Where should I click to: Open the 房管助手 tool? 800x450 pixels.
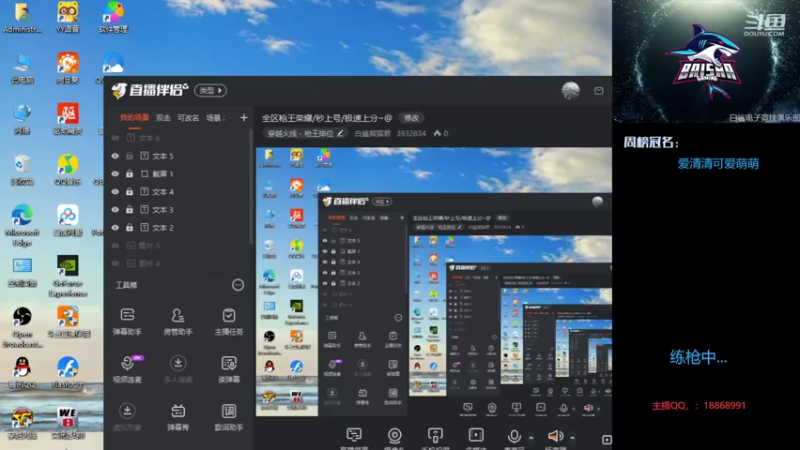pyautogui.click(x=178, y=321)
